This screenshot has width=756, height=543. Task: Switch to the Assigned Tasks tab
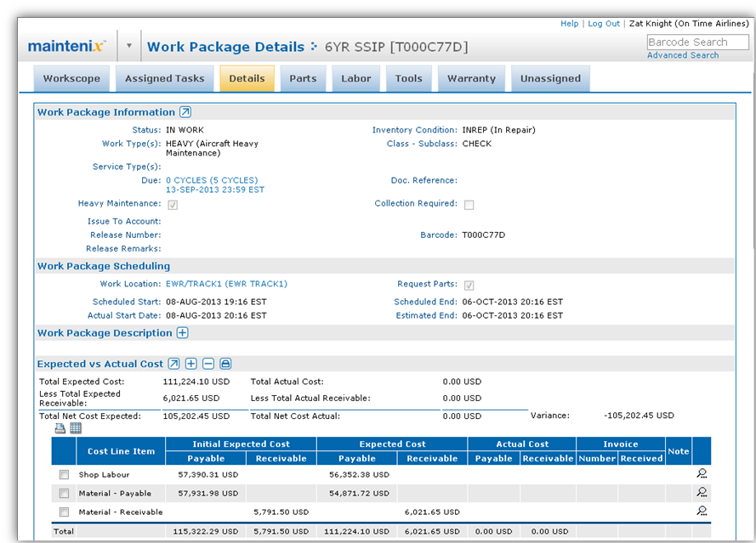click(164, 78)
